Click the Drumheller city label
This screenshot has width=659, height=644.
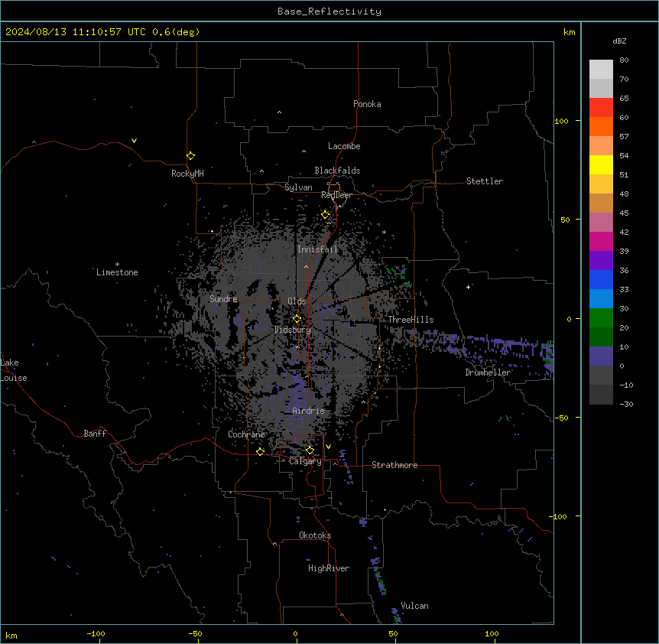tap(488, 372)
